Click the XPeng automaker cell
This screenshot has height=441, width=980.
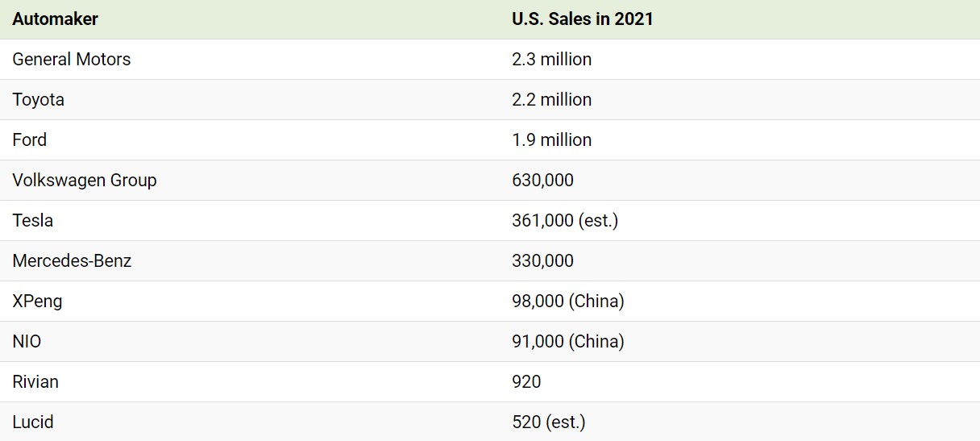coord(37,301)
